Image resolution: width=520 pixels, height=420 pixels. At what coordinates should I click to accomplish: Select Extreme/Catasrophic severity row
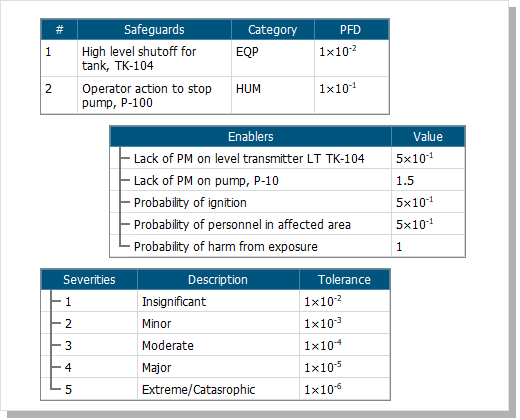tap(215, 389)
